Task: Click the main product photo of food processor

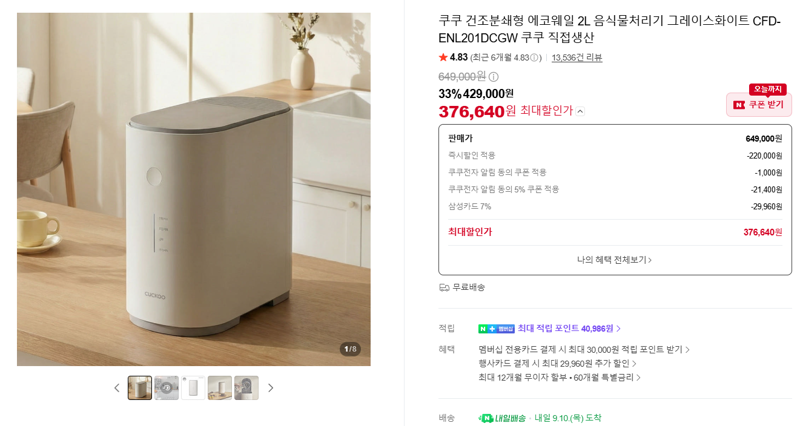Action: click(194, 189)
